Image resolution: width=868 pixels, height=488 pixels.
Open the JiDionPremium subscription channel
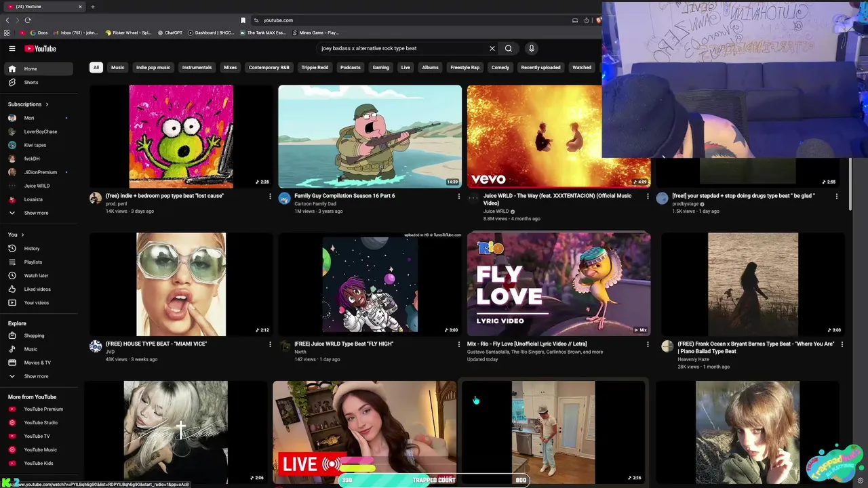click(38, 172)
